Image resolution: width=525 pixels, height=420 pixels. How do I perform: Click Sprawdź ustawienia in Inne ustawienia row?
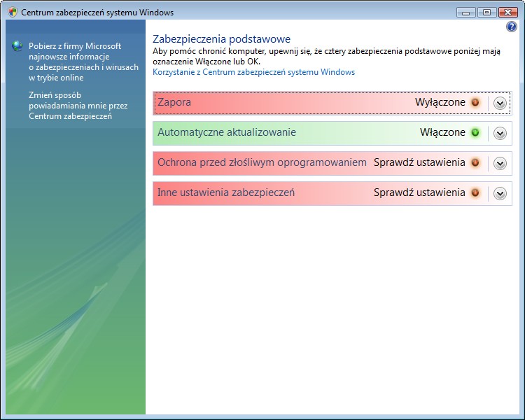[419, 192]
